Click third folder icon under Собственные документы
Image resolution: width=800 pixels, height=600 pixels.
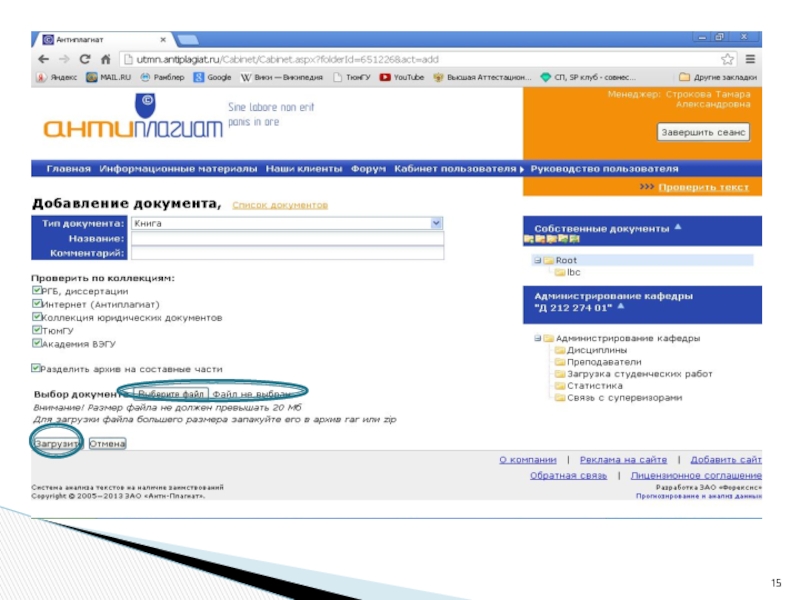point(552,239)
